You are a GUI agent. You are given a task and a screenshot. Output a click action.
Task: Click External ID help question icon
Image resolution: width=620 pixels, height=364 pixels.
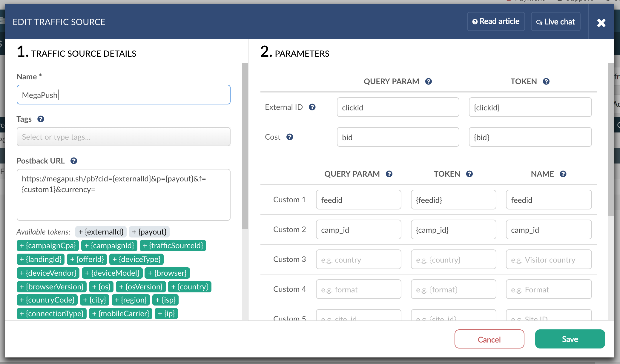pyautogui.click(x=312, y=107)
